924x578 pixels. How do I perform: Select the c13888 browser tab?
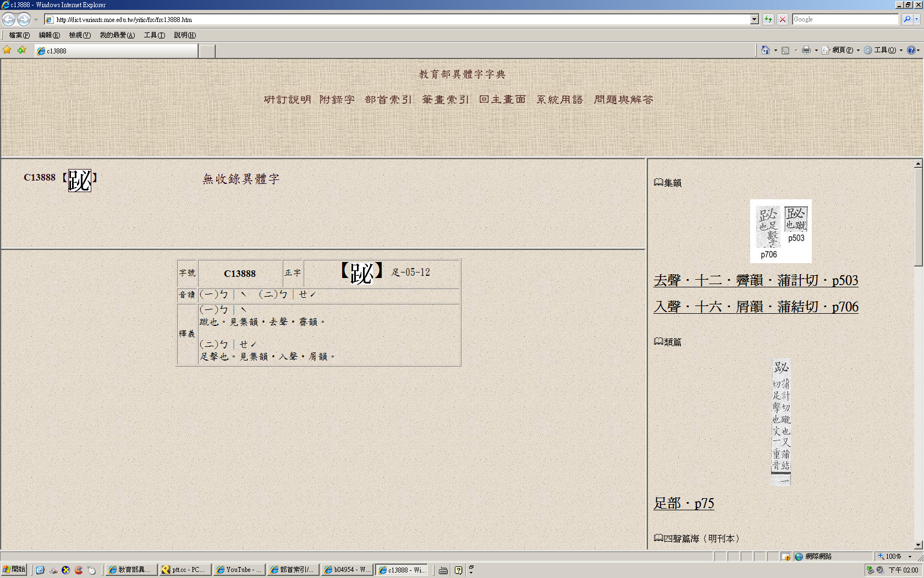116,51
